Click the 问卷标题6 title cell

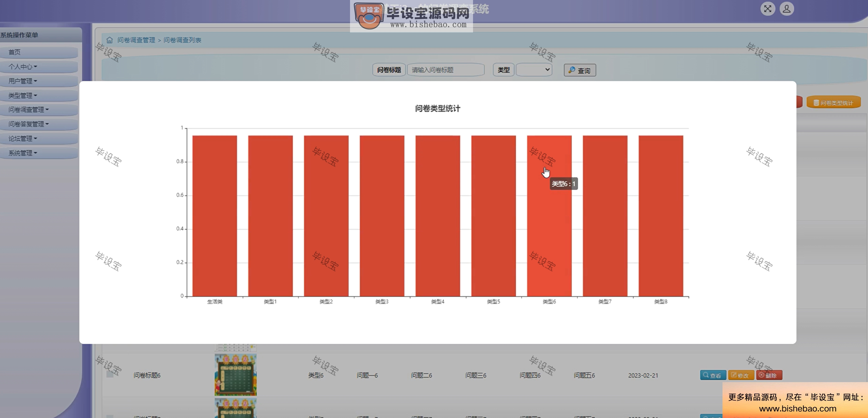point(147,375)
